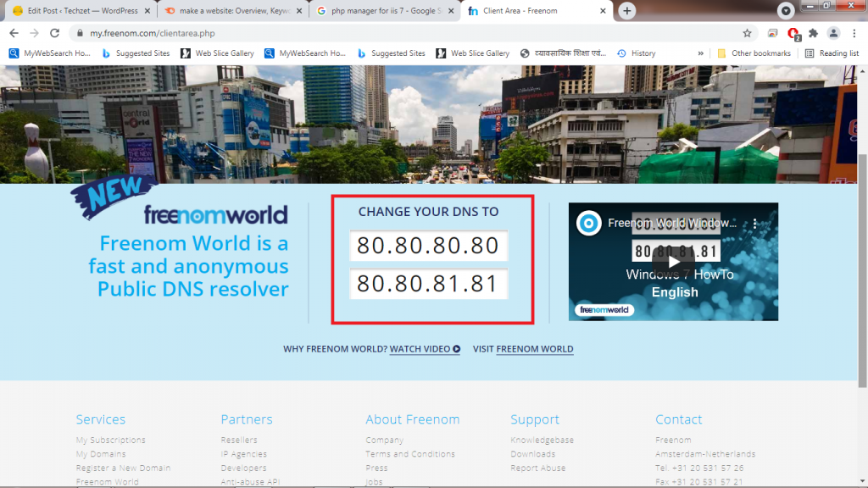The image size is (868, 488).
Task: Click the browser back arrow
Action: [14, 33]
